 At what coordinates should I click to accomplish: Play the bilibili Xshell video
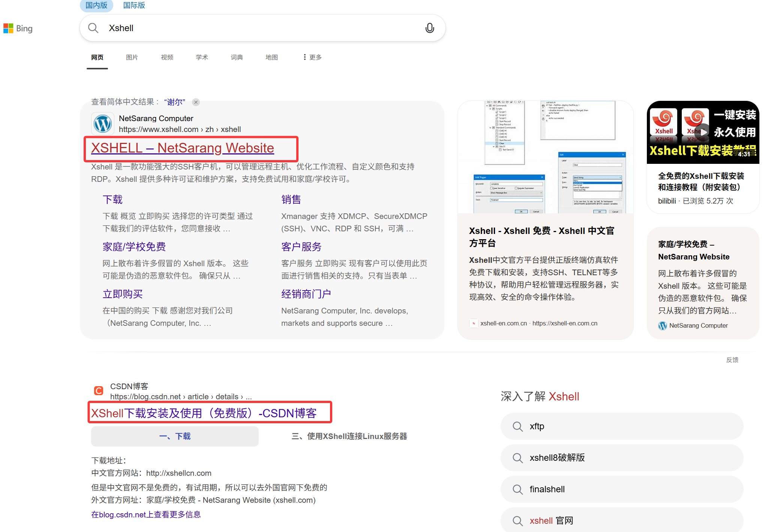pos(703,132)
